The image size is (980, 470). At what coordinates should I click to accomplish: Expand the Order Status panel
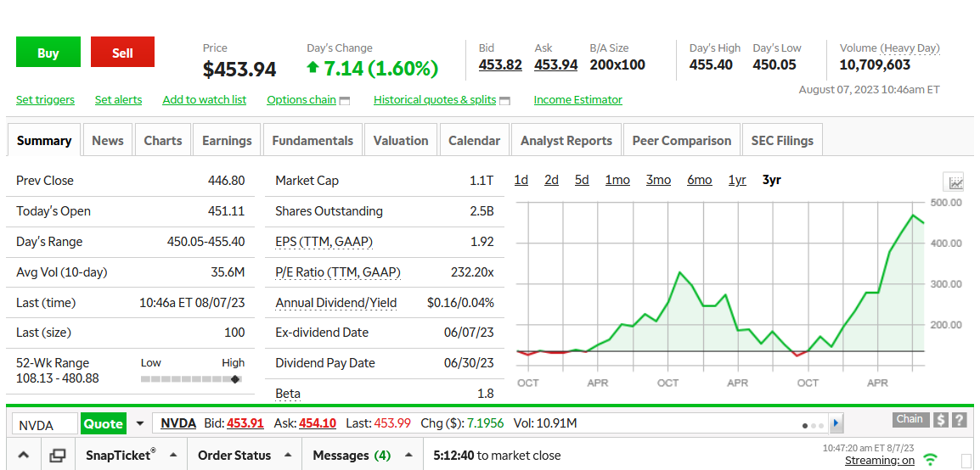pos(288,456)
